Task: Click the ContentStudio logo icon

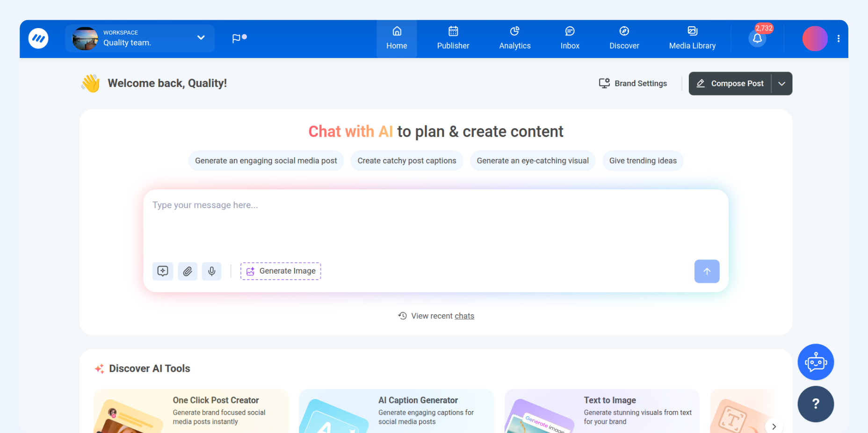Action: pos(38,38)
